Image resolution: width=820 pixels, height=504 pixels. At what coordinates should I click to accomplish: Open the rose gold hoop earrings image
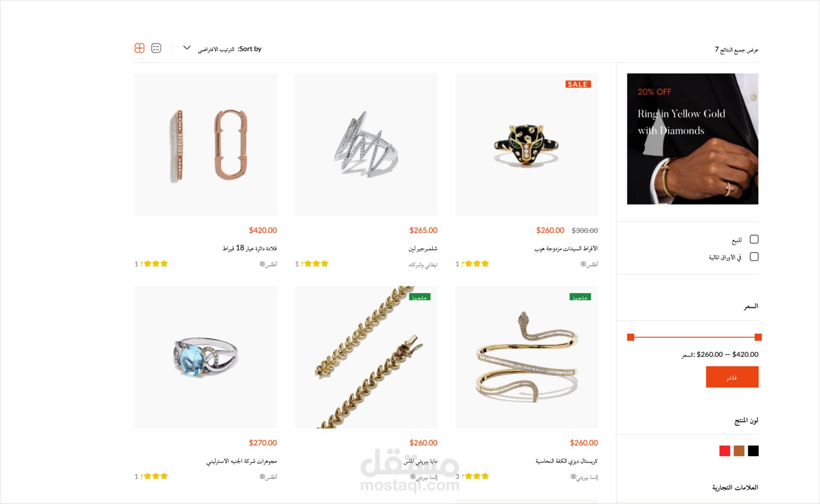(206, 145)
